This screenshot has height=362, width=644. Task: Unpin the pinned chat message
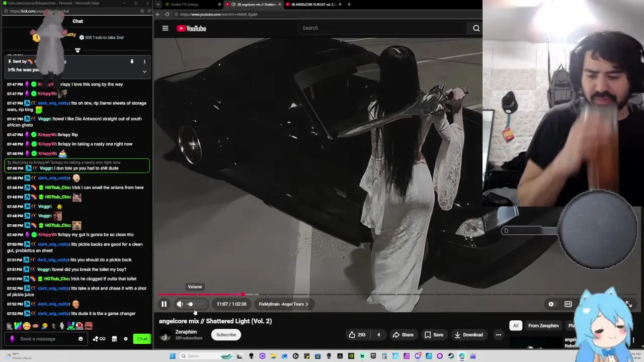pyautogui.click(x=132, y=61)
